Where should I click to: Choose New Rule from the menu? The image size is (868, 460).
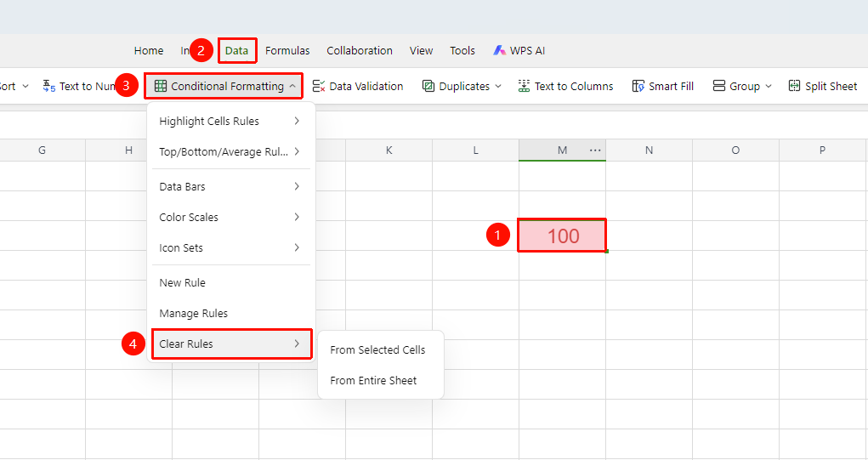tap(230, 282)
